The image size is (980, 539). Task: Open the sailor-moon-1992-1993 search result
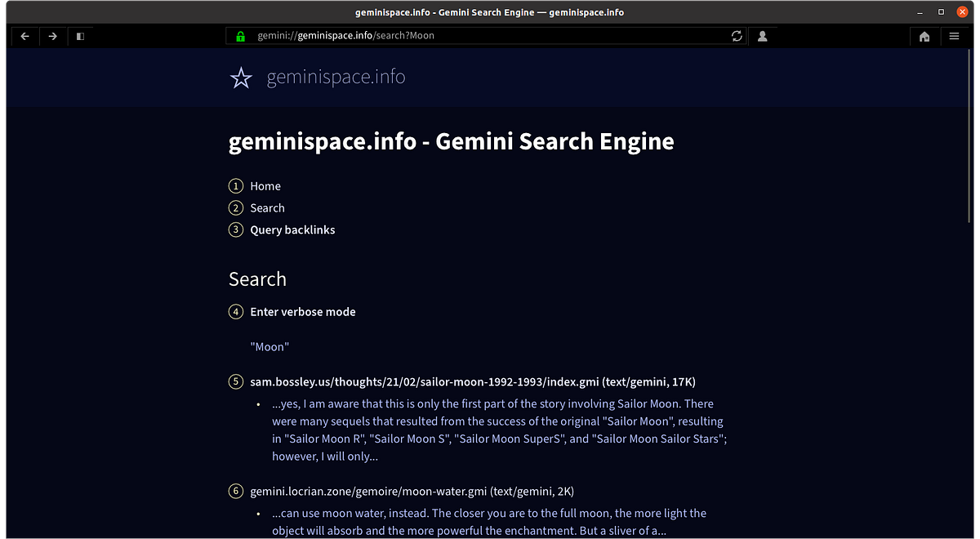472,381
